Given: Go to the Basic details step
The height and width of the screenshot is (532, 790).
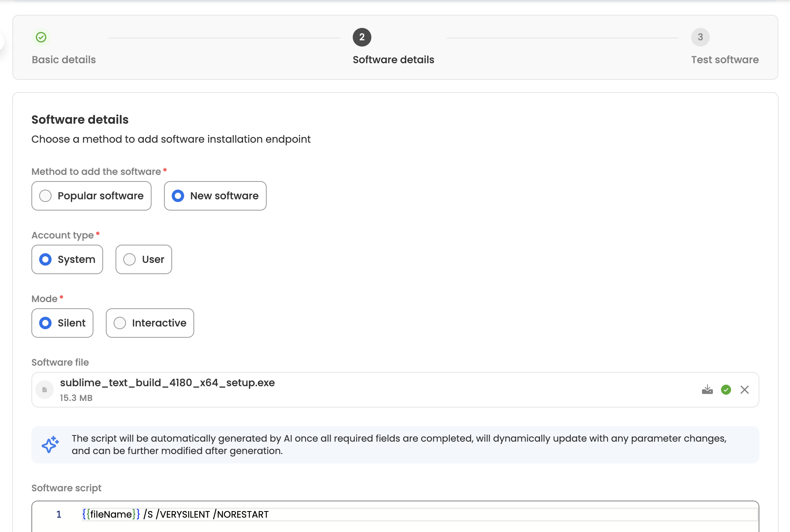Looking at the screenshot, I should coord(64,60).
